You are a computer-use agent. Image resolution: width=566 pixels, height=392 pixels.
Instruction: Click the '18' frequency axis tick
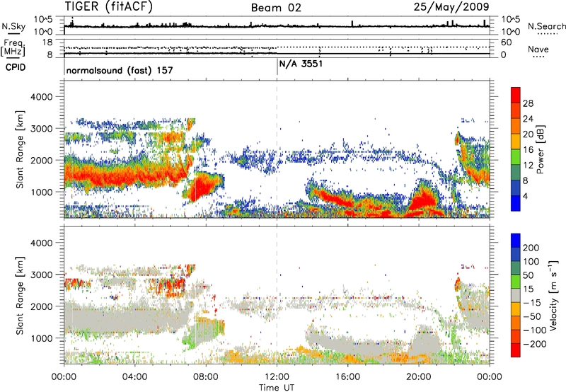[x=47, y=42]
